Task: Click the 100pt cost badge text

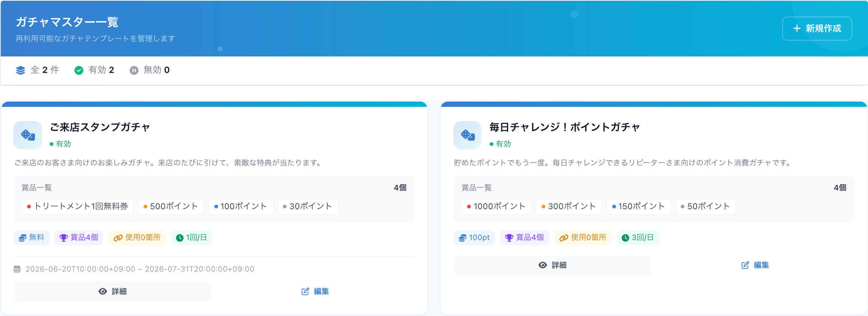Action: click(x=479, y=237)
